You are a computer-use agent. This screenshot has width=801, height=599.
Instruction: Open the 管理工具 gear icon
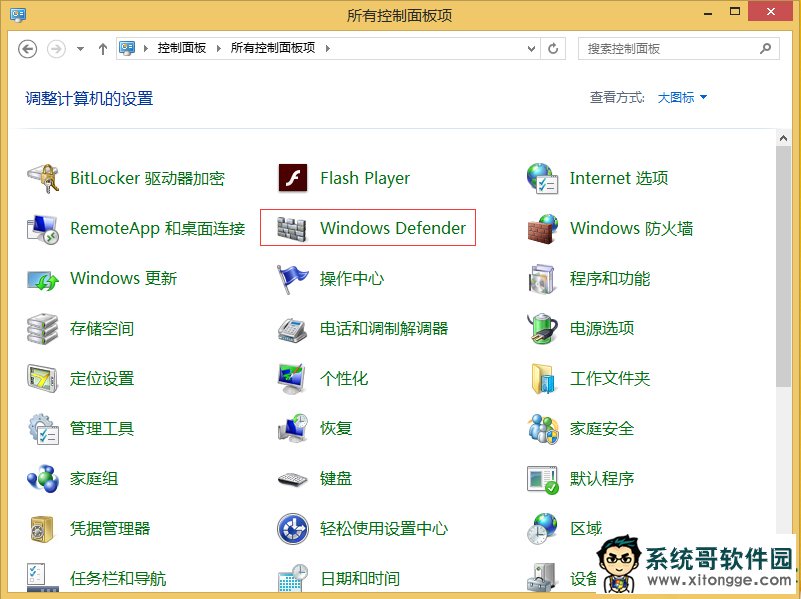[x=43, y=428]
